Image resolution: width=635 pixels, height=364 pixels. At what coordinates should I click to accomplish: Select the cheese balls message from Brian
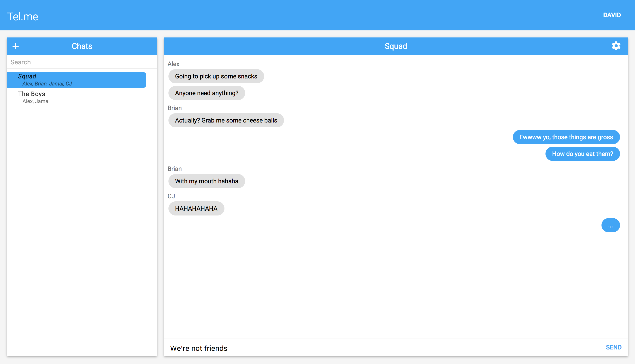point(226,120)
